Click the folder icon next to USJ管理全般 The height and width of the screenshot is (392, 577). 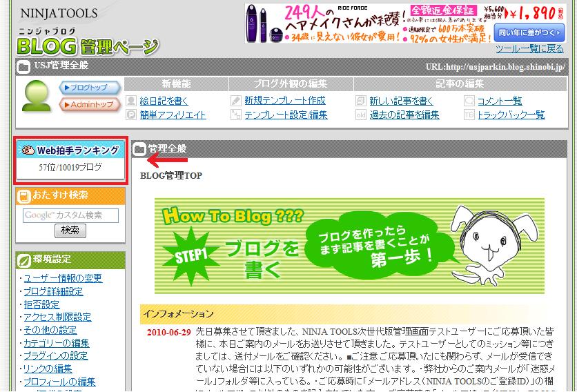(23, 67)
